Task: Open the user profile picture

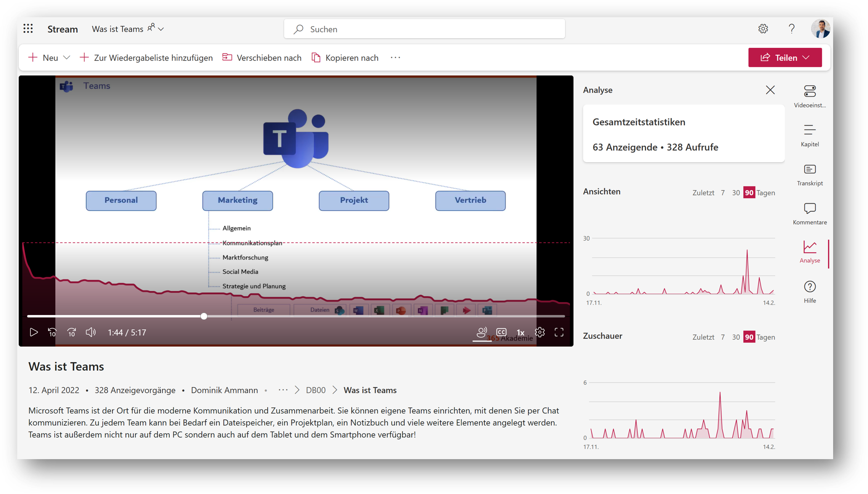Action: [821, 29]
